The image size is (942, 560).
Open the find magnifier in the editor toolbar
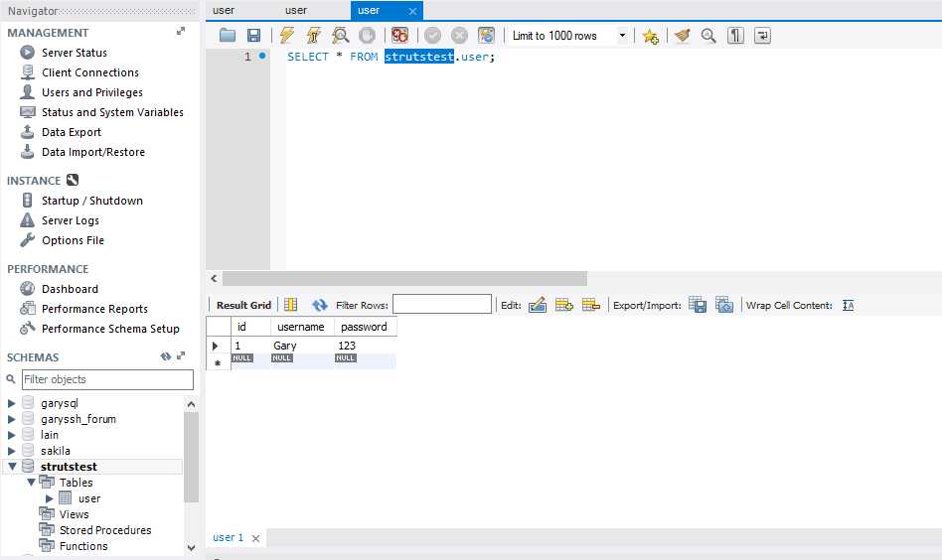[x=708, y=36]
